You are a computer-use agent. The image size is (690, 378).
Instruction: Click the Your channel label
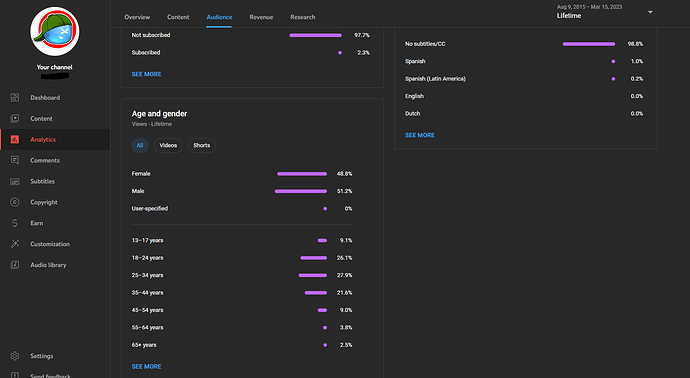point(55,67)
